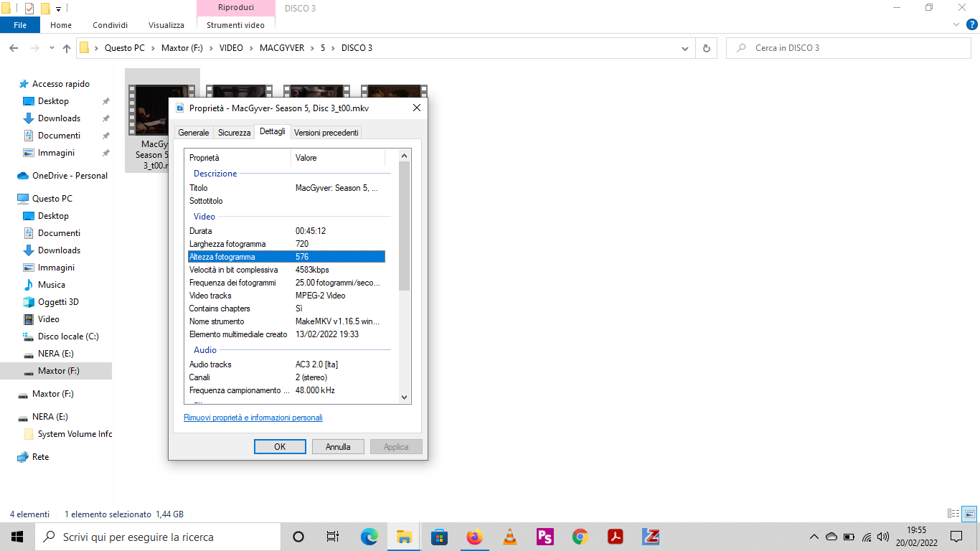
Task: Select the Larghezza fotogramma row
Action: click(286, 244)
